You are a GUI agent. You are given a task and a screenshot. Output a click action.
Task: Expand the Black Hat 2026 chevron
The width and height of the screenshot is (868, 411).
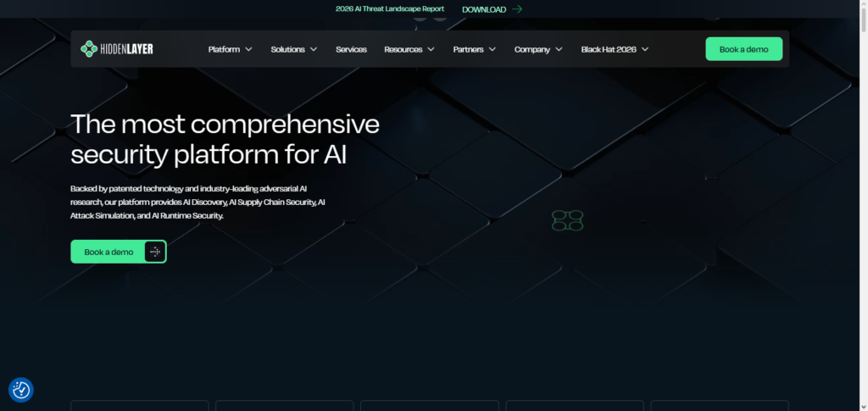pos(645,49)
